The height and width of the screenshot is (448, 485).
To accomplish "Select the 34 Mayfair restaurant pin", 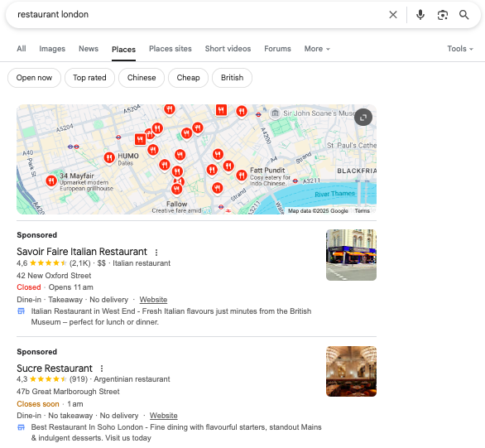I will [51, 181].
